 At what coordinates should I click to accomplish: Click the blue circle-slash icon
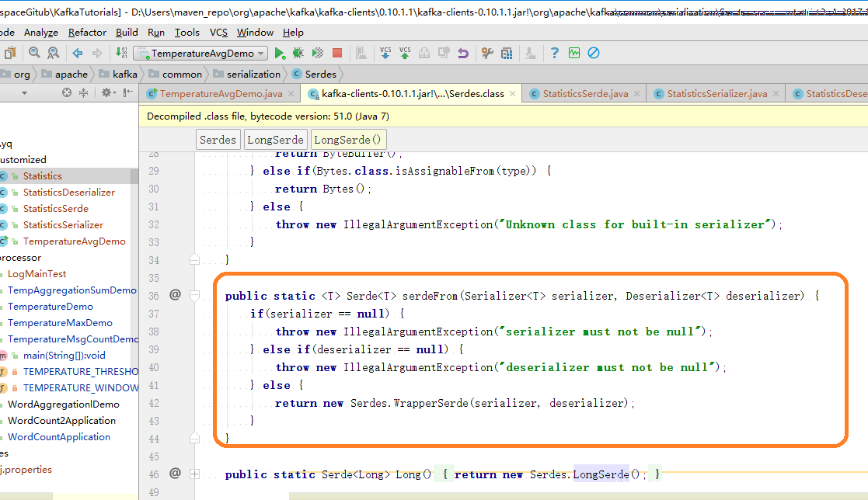click(x=594, y=53)
